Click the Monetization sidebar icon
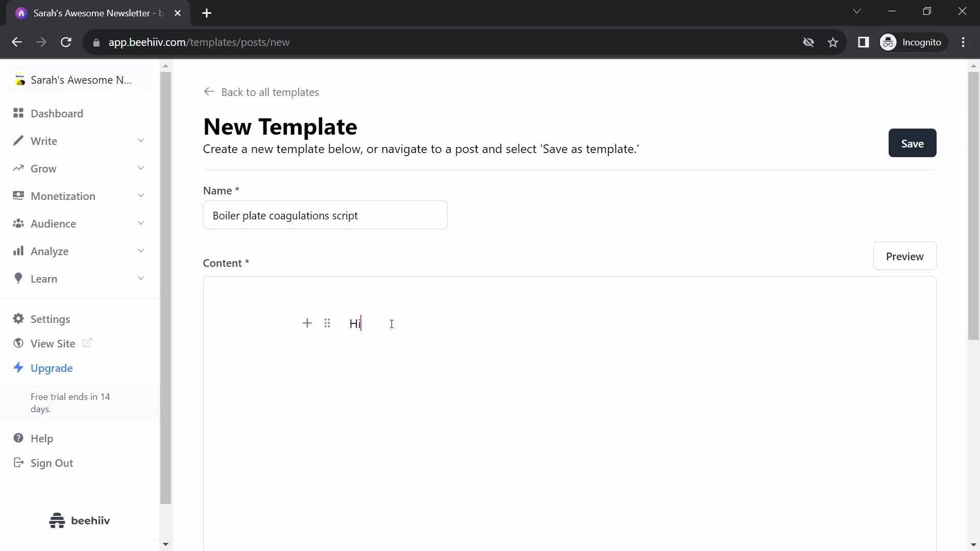Viewport: 980px width, 551px height. (17, 195)
